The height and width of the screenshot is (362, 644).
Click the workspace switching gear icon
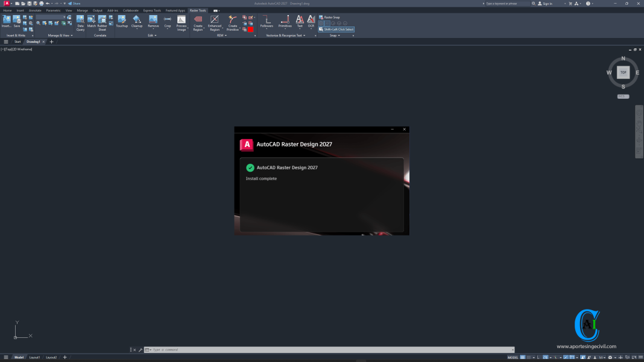pyautogui.click(x=610, y=358)
